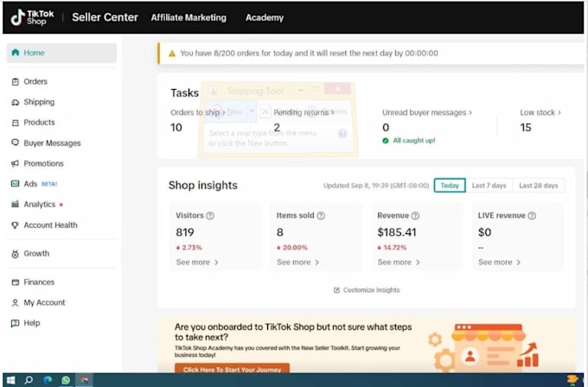Open Microsoft Edge from taskbar
588x387 pixels.
pos(48,380)
